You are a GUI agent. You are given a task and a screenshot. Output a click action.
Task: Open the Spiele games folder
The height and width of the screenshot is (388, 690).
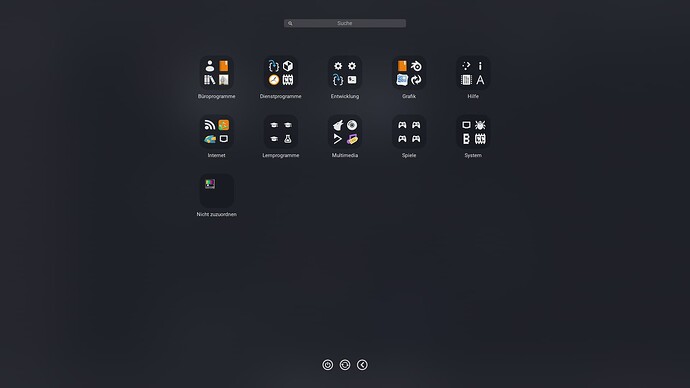pos(409,132)
